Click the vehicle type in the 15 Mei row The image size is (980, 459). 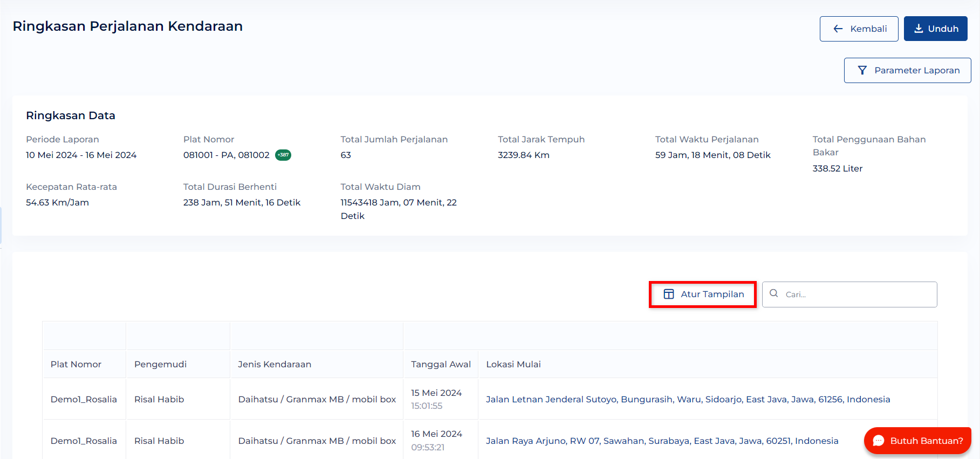tap(317, 399)
